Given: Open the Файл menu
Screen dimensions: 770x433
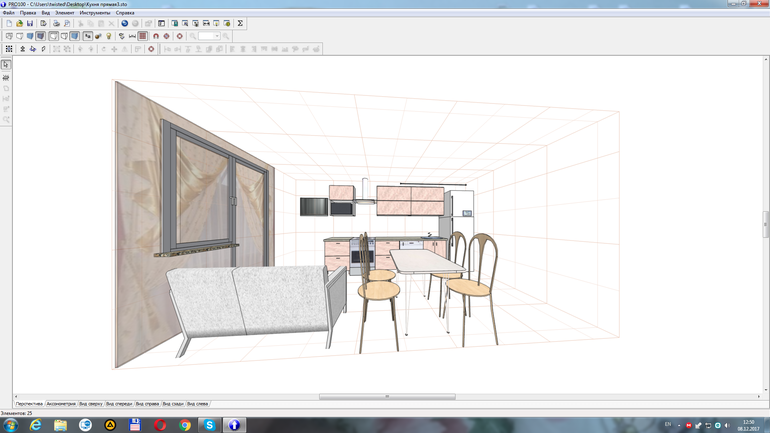Looking at the screenshot, I should tap(9, 13).
